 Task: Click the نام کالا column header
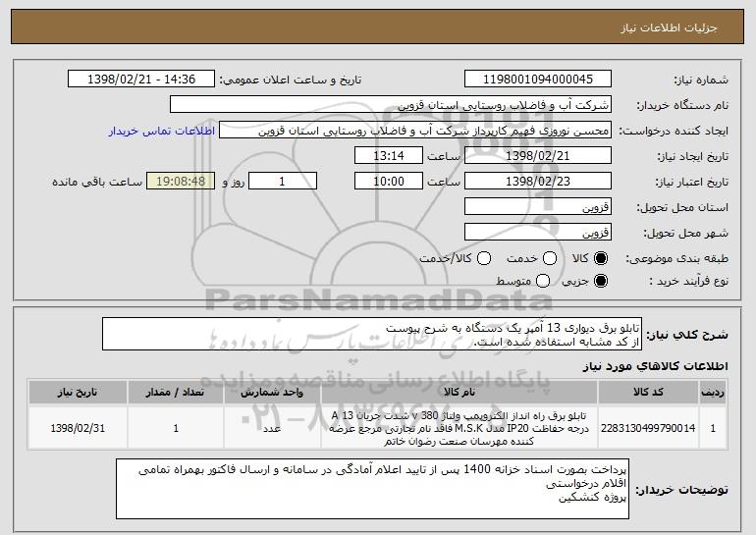point(459,393)
